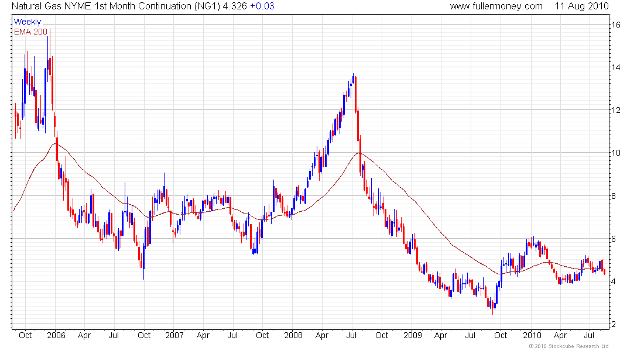Click the 2009 label on time axis

point(412,335)
